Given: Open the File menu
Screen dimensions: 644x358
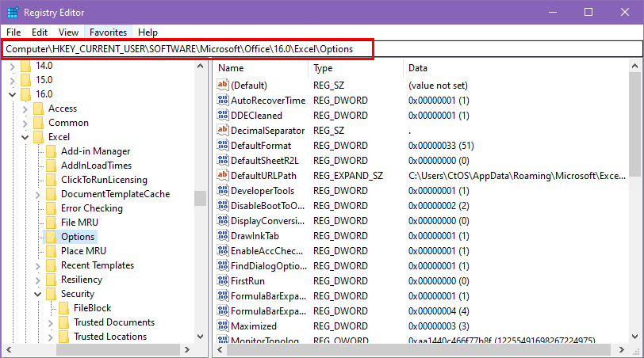Looking at the screenshot, I should pos(13,32).
